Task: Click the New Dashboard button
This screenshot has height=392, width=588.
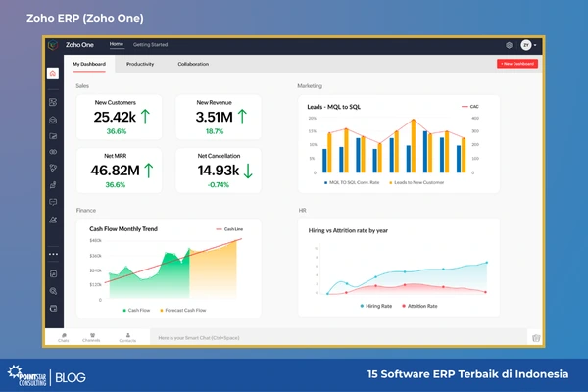Action: pos(517,64)
